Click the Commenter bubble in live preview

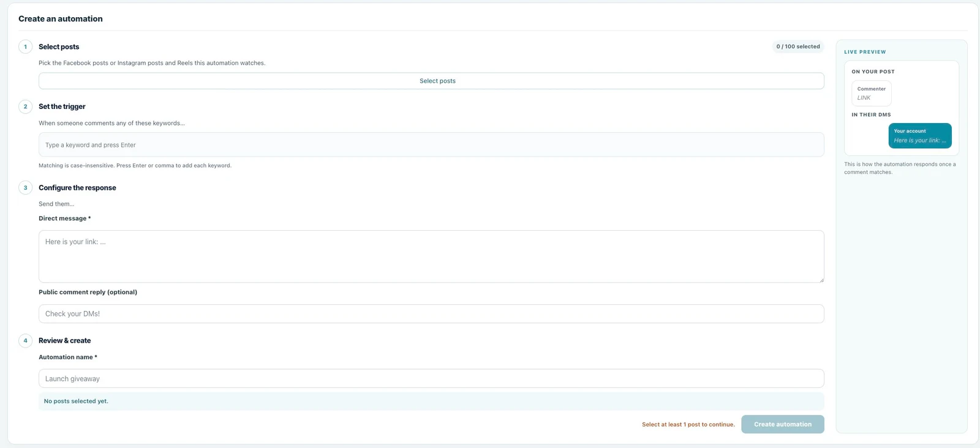872,94
